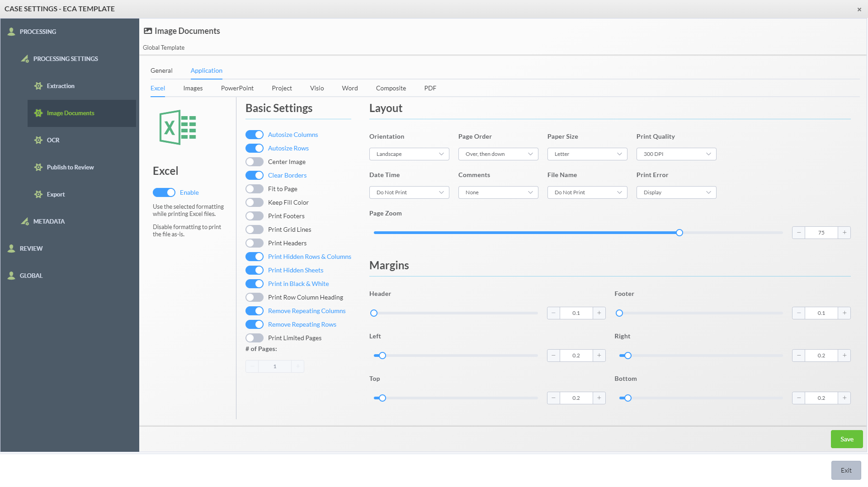The height and width of the screenshot is (487, 868).
Task: Select the OCR gear icon in sidebar
Action: click(38, 140)
